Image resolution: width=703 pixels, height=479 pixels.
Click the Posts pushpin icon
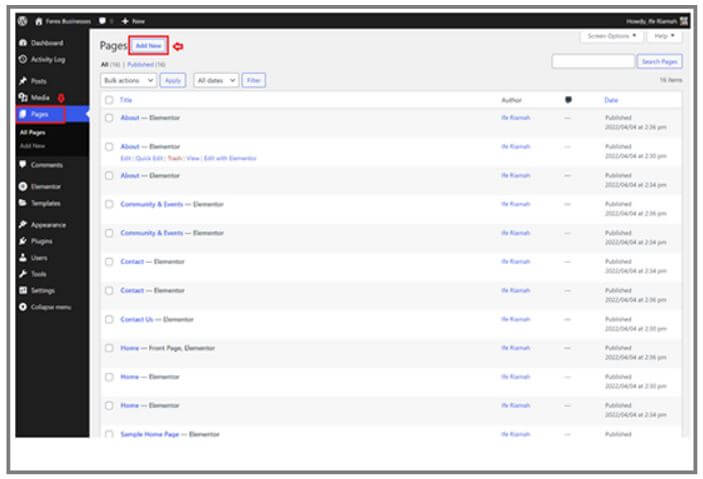23,81
